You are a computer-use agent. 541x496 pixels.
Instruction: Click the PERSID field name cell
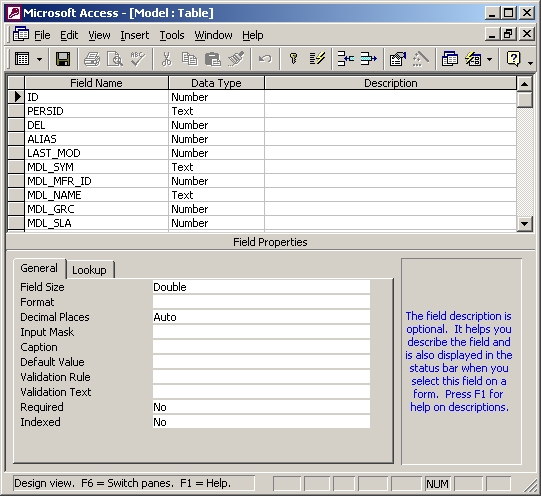[x=96, y=111]
